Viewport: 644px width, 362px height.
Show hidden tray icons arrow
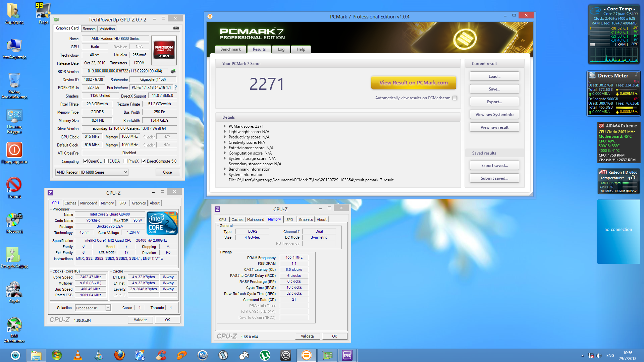[583, 356]
